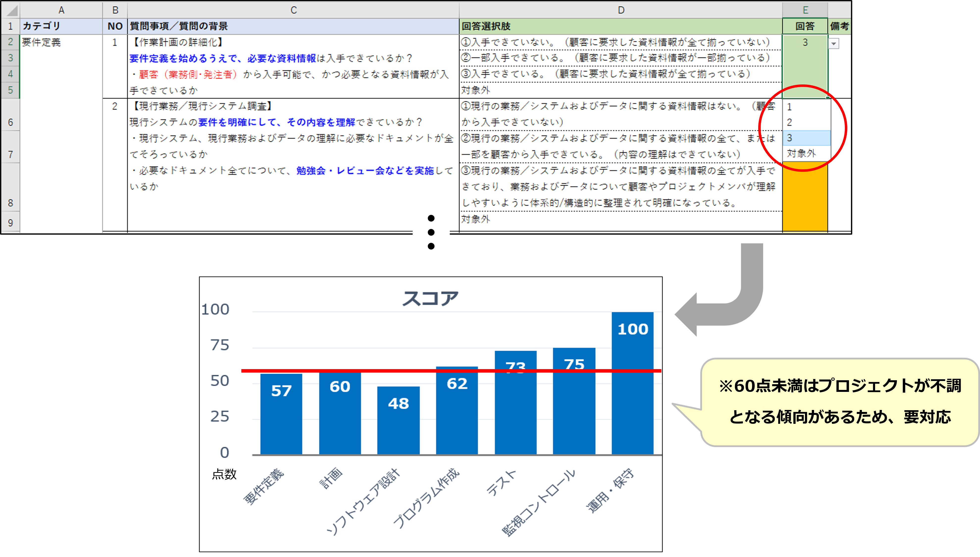Click the 回答 header cell
This screenshot has width=980, height=557.
[x=805, y=26]
